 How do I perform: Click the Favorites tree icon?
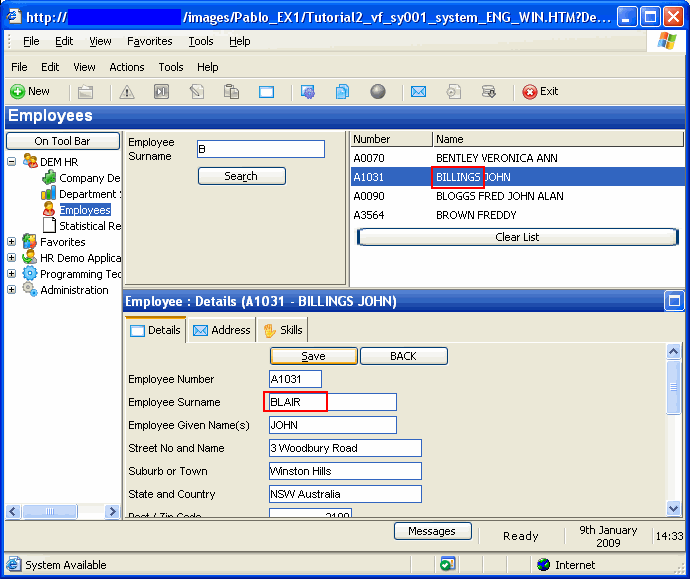(29, 242)
